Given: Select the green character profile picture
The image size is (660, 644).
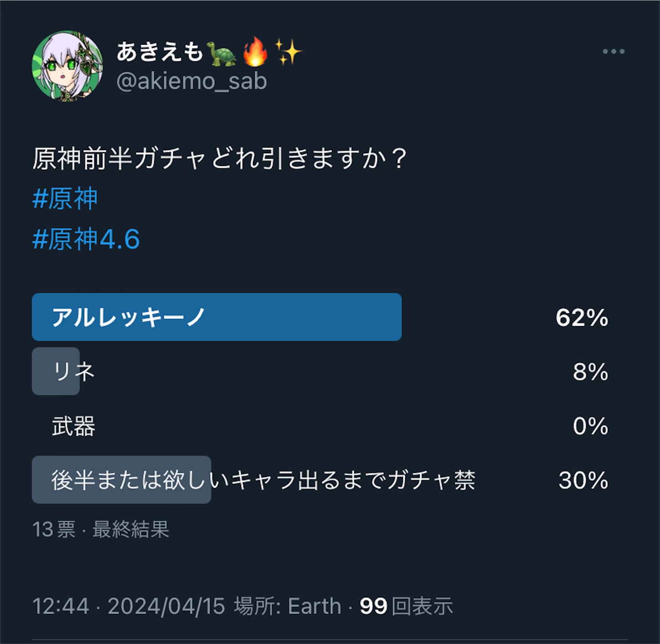Looking at the screenshot, I should pos(67,65).
